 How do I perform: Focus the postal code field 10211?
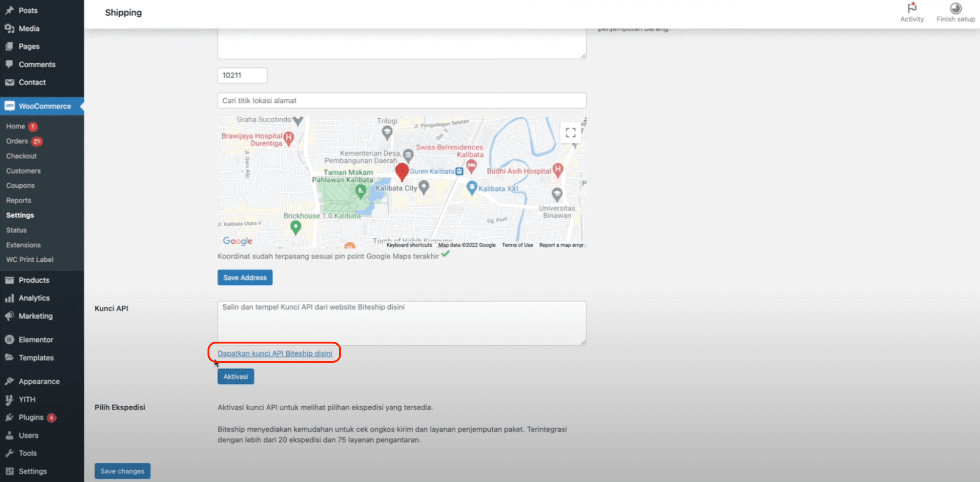point(242,75)
